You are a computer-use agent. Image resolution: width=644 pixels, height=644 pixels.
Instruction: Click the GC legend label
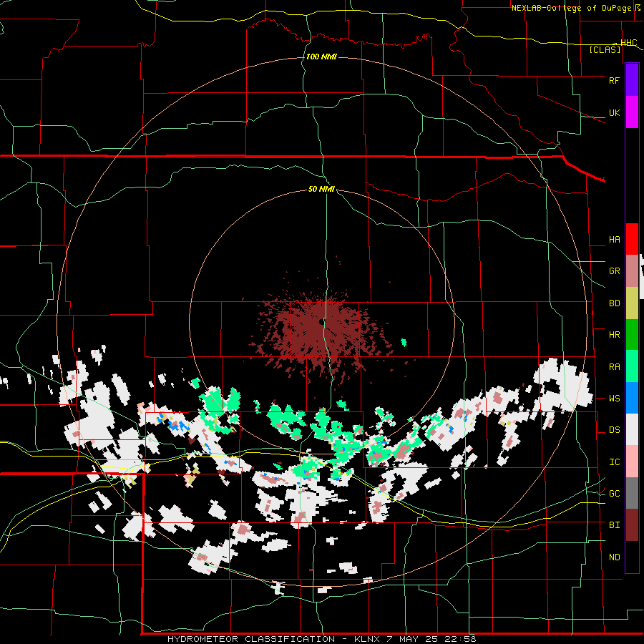click(x=614, y=494)
